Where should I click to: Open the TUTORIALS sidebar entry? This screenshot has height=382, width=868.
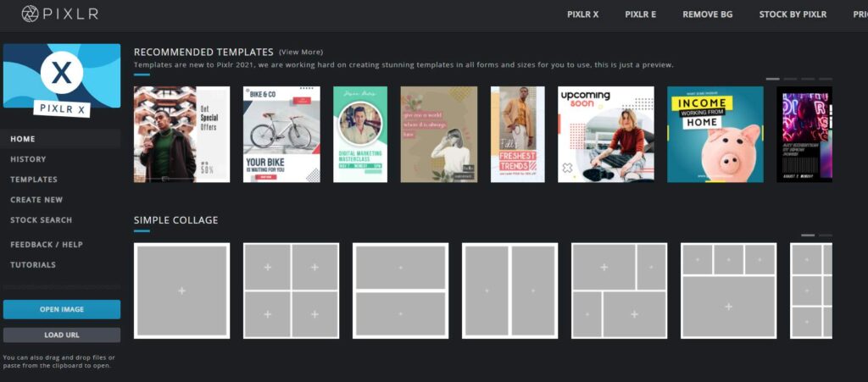pos(33,265)
